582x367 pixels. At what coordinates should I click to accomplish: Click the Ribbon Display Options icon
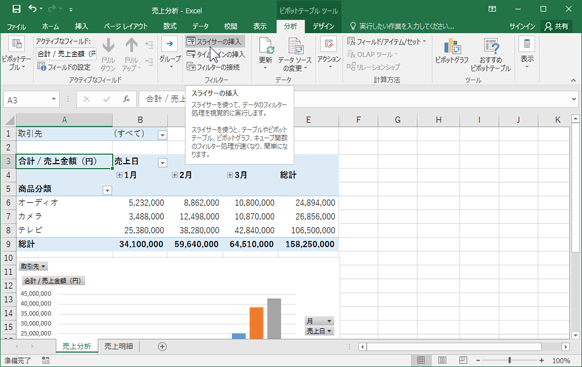click(x=492, y=9)
